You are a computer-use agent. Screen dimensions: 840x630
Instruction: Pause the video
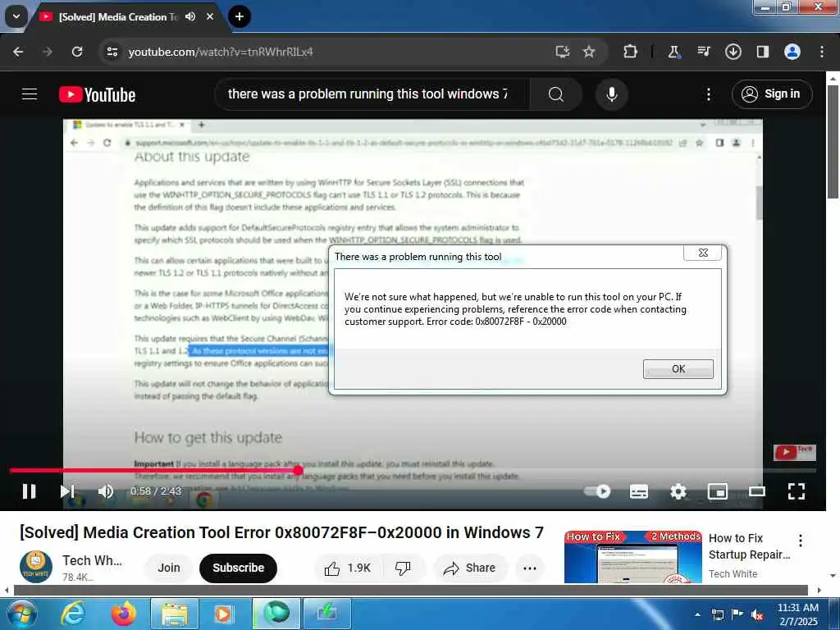pos(29,491)
